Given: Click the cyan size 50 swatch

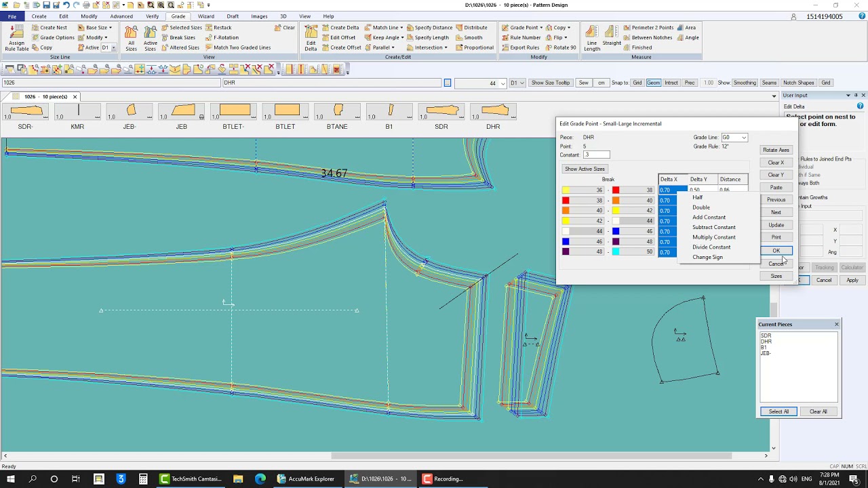Looking at the screenshot, I should click(616, 252).
